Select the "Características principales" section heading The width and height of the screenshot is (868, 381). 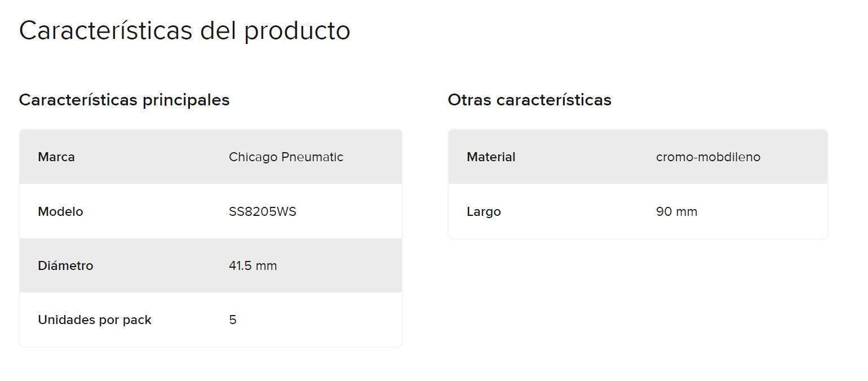pyautogui.click(x=124, y=100)
